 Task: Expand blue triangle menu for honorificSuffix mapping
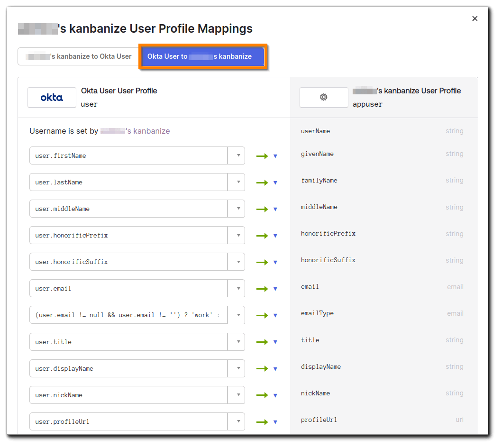pos(275,262)
